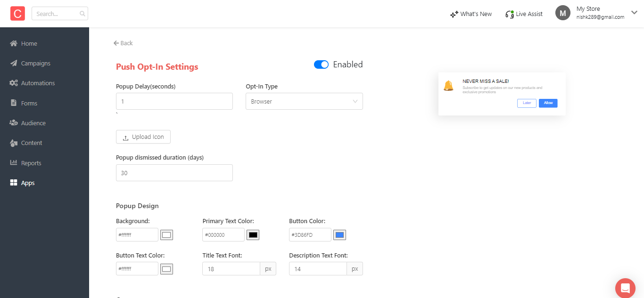Click the NEVER MISS A SALE! title text
This screenshot has height=298, width=644.
pos(486,81)
